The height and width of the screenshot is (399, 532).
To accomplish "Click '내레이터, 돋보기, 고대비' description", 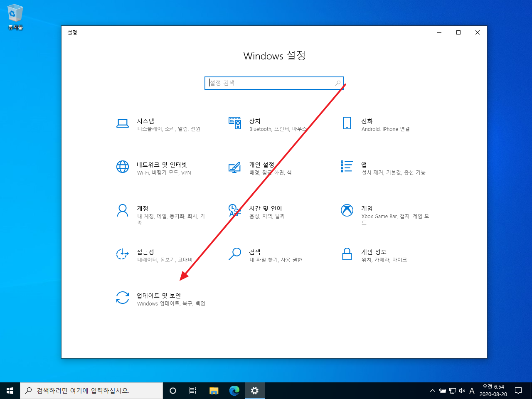I will [165, 260].
